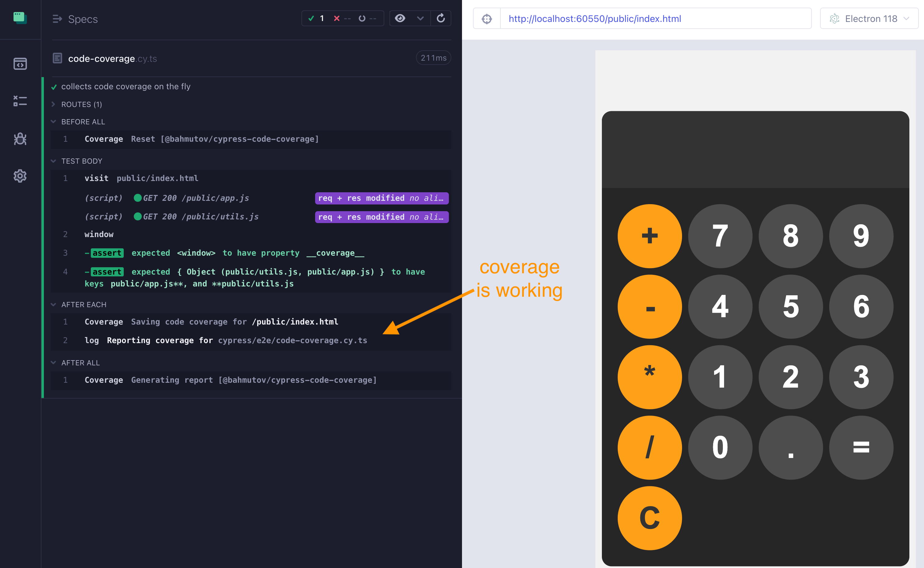
Task: Click the purple badge on utils.js row
Action: pos(382,217)
